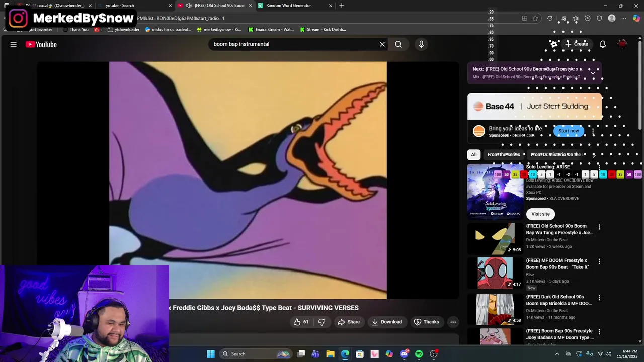Download the current video
The height and width of the screenshot is (362, 644).
pos(387,322)
